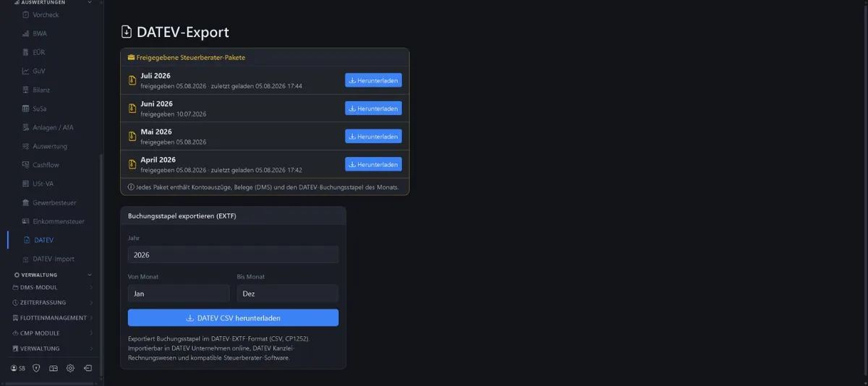
Task: Navigate to Einkommensteuer
Action: pyautogui.click(x=59, y=221)
